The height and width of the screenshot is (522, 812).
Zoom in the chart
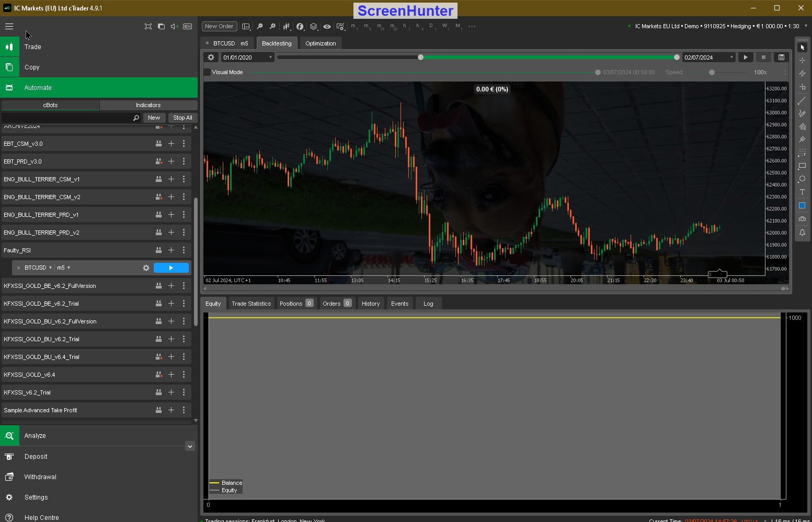tap(272, 26)
